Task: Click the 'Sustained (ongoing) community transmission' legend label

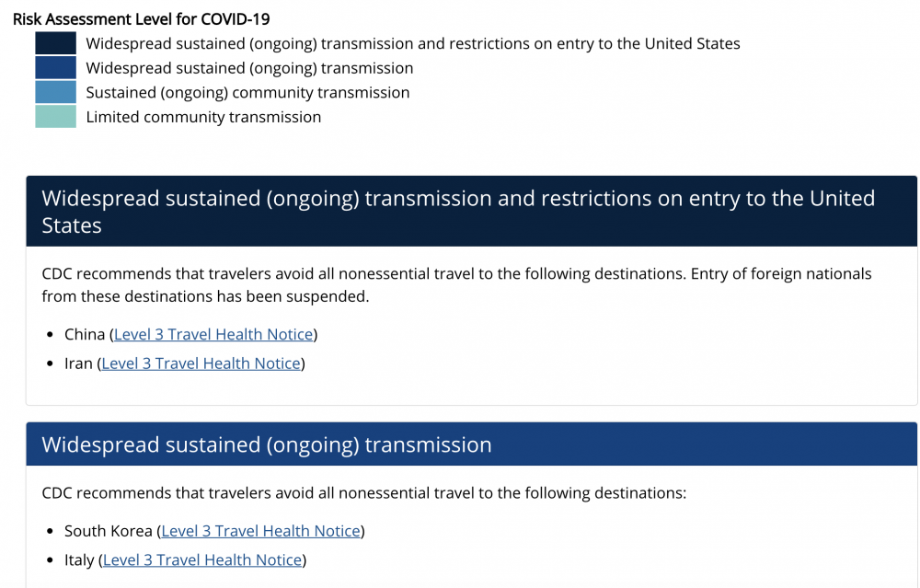Action: [247, 92]
